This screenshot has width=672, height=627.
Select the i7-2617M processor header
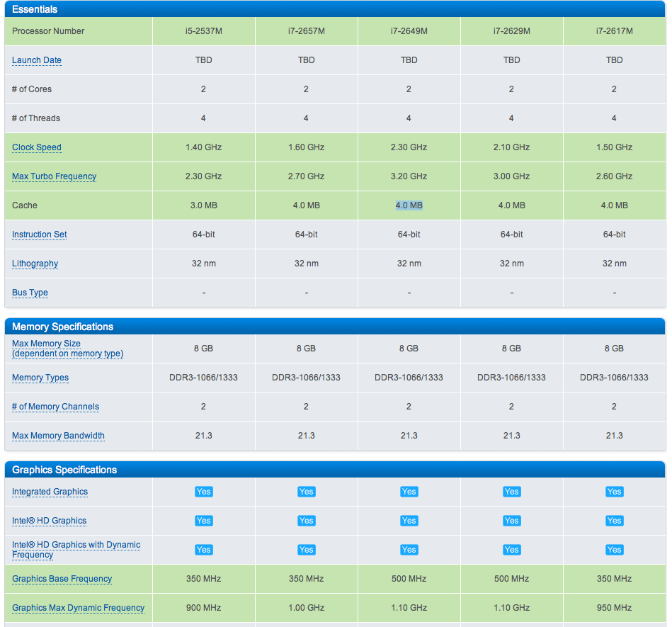[614, 31]
